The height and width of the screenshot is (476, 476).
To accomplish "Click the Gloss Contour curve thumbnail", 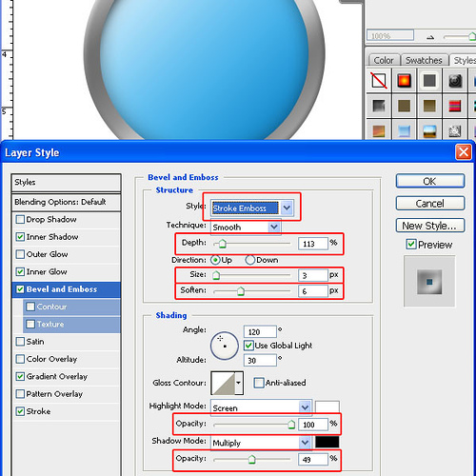I will 223,383.
